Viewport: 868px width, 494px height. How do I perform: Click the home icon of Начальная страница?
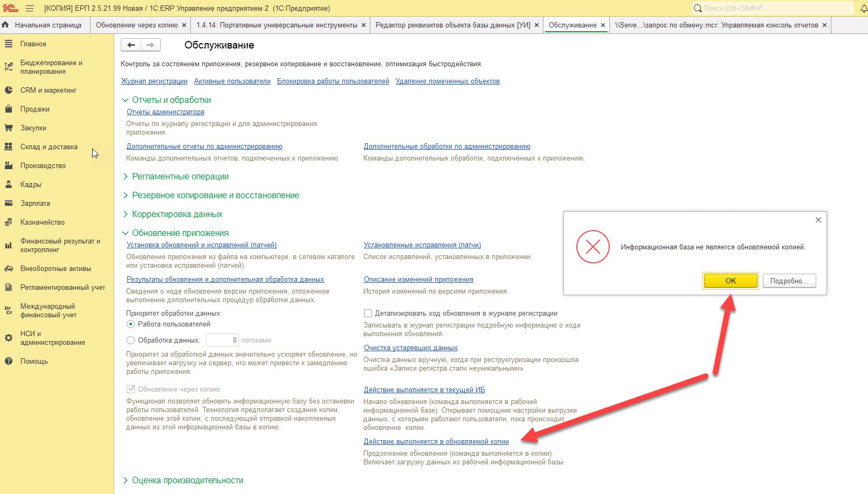(x=5, y=25)
